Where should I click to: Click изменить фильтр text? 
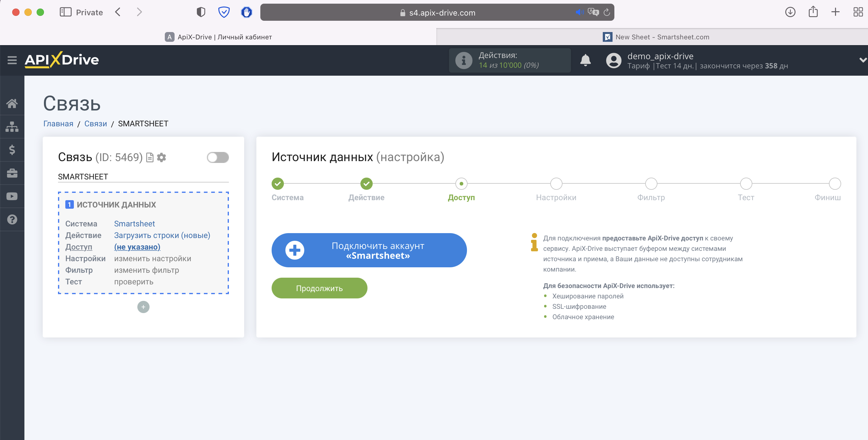click(x=146, y=270)
